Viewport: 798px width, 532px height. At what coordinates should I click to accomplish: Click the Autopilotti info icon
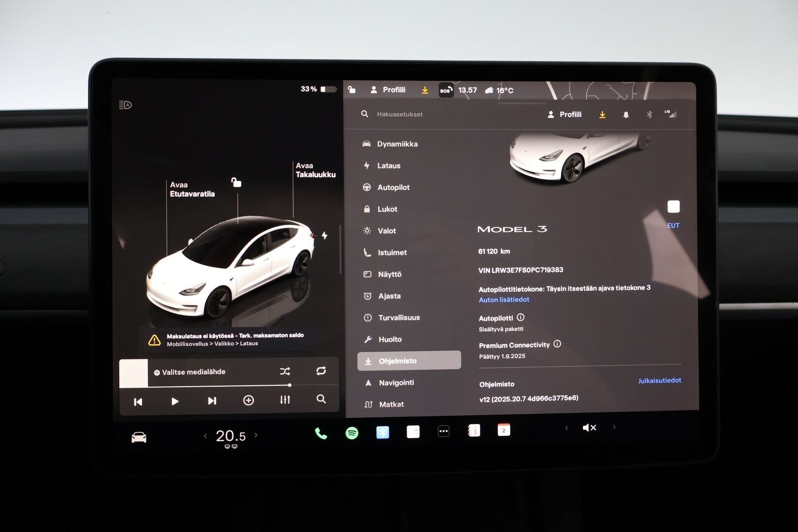[521, 317]
